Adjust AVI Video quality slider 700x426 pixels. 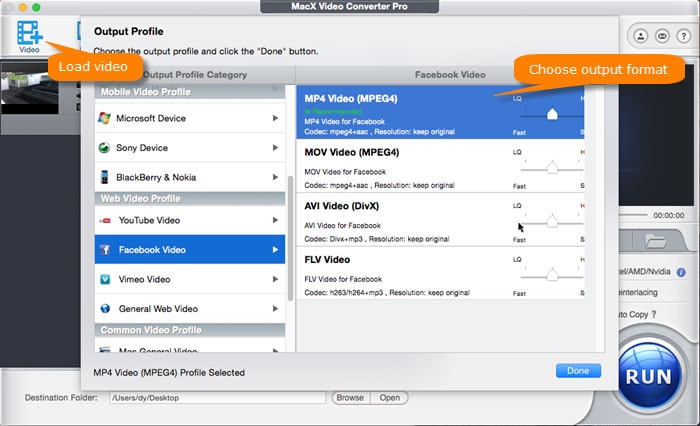552,222
